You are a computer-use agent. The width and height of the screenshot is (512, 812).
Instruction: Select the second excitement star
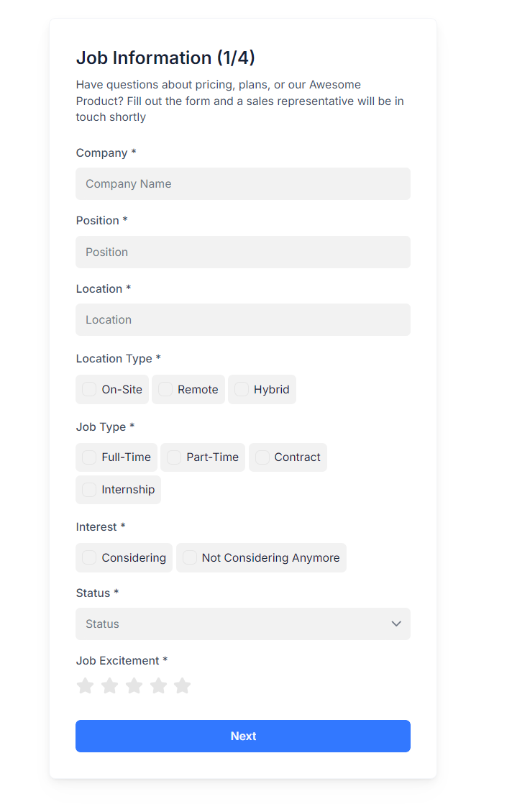coord(109,685)
